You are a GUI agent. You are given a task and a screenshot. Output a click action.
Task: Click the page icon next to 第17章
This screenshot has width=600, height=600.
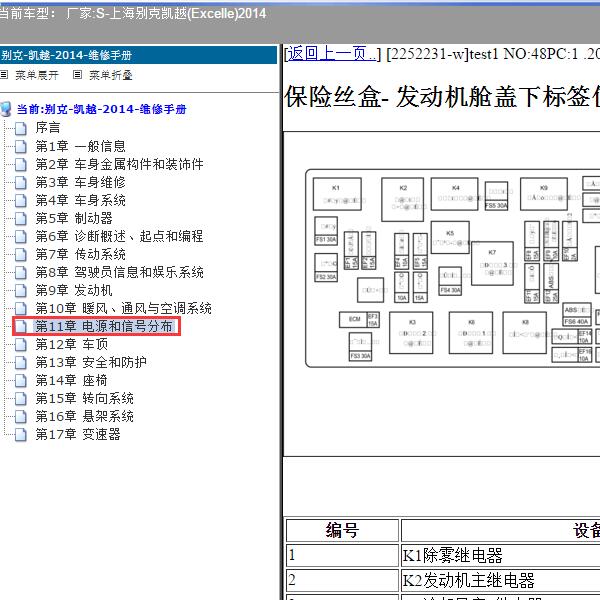pyautogui.click(x=21, y=434)
